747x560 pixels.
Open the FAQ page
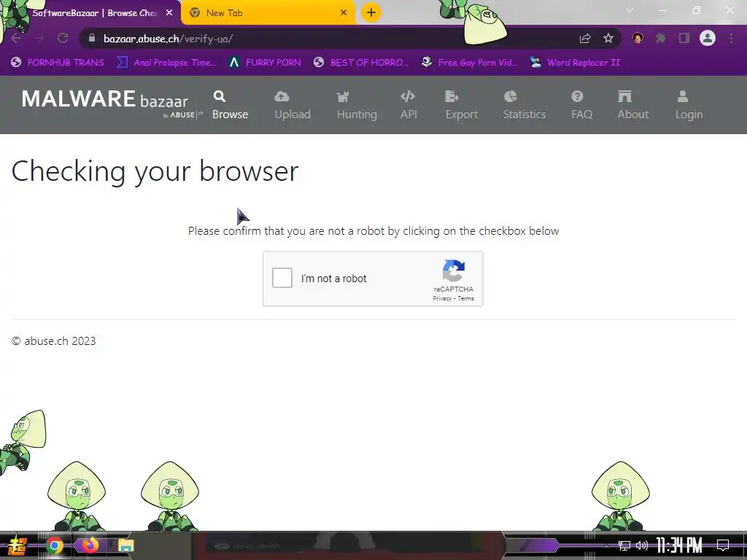pyautogui.click(x=581, y=105)
